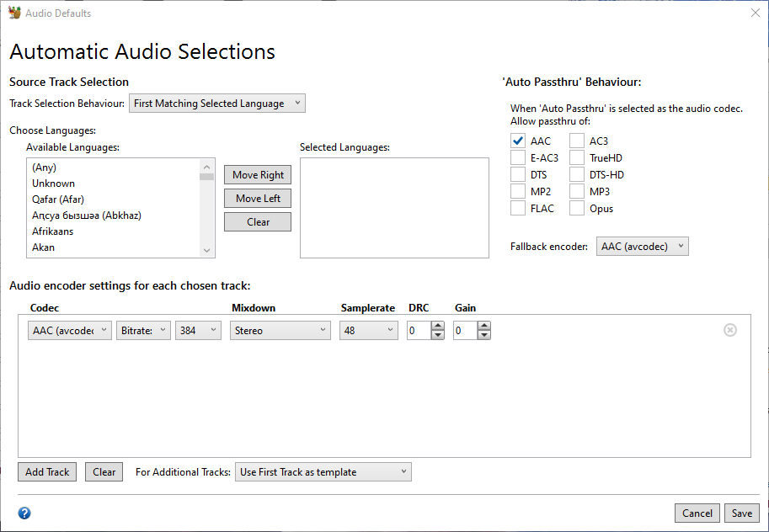Change the 384 bitrate value dropdown
The image size is (769, 532).
198,331
